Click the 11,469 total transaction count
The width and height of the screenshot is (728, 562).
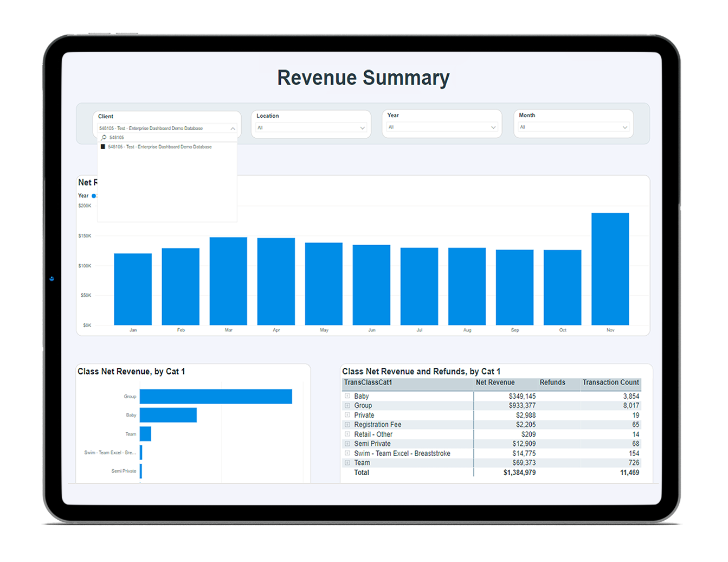629,473
